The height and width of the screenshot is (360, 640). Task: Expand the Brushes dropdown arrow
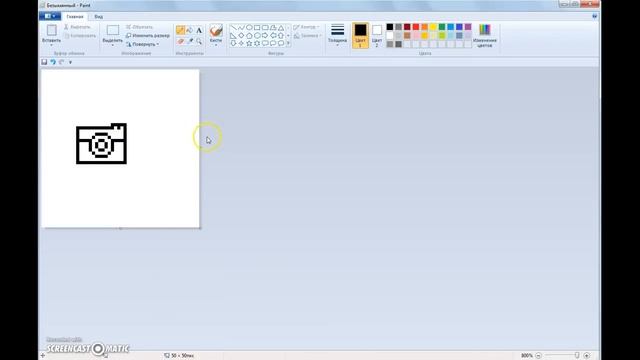click(216, 45)
